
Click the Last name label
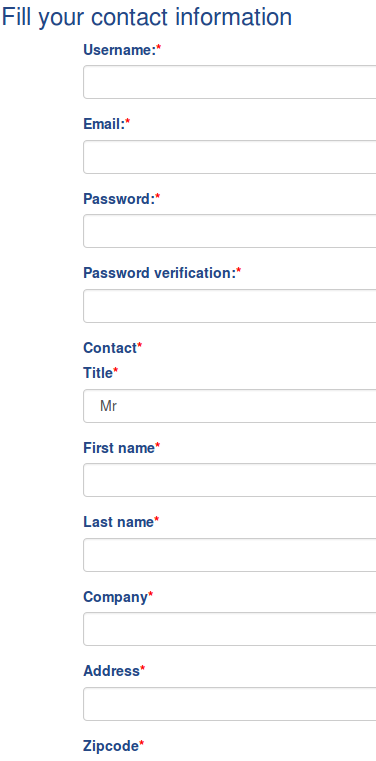(118, 522)
